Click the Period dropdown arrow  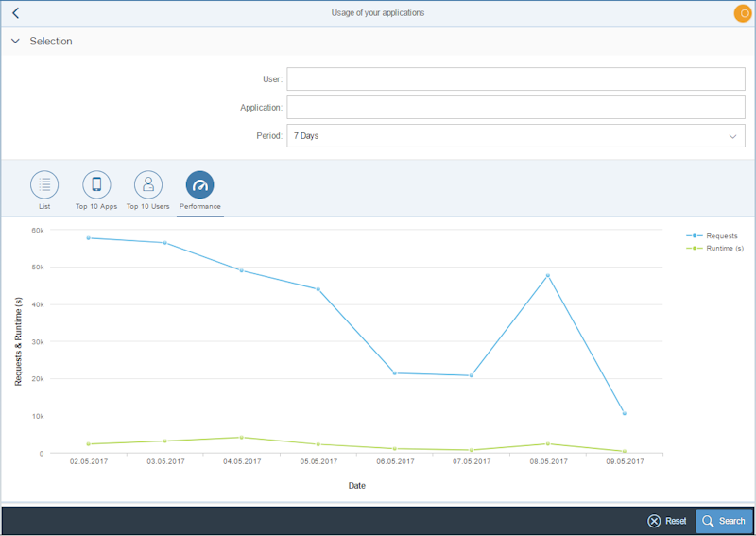tap(732, 136)
